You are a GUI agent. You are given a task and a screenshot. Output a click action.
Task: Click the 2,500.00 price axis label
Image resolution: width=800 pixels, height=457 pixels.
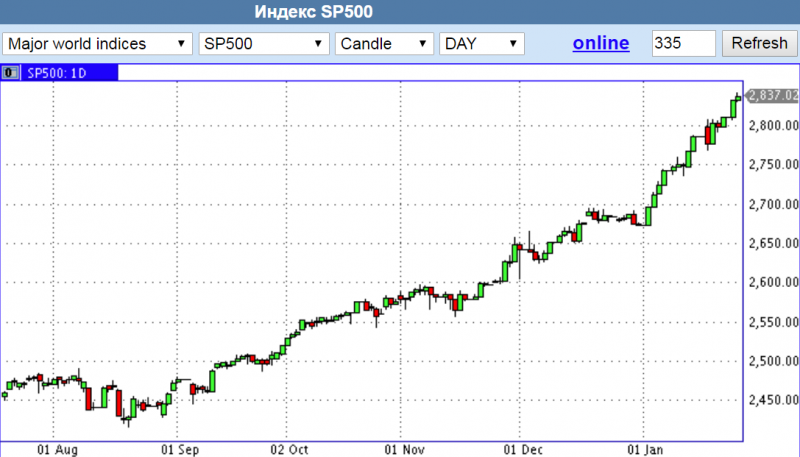(772, 361)
